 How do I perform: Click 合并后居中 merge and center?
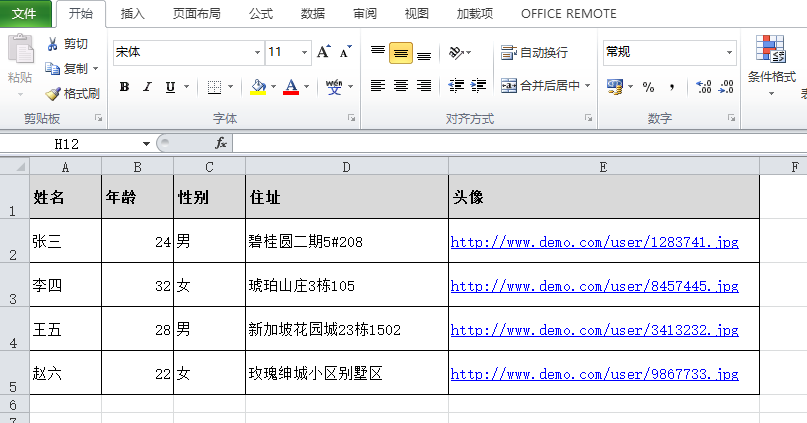(x=540, y=85)
